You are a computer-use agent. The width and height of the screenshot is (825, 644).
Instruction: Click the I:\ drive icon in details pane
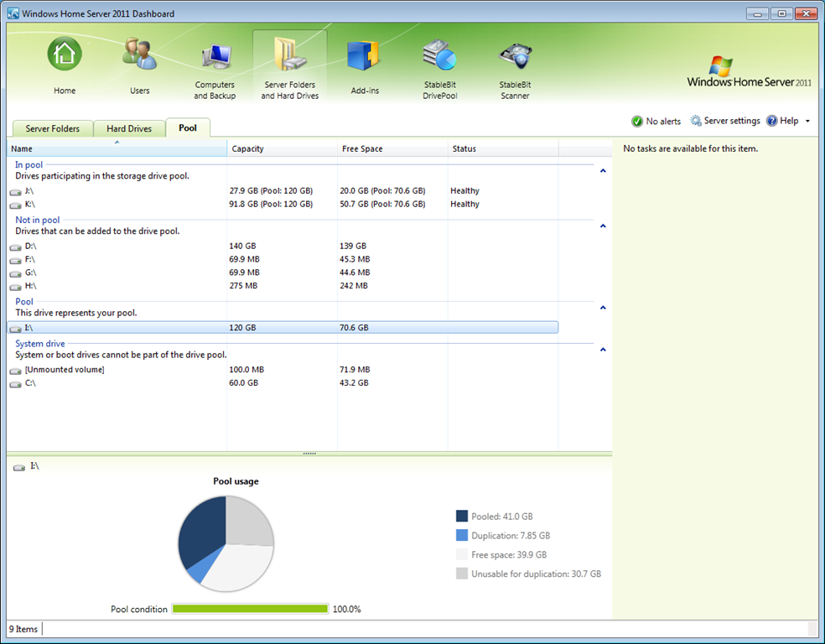[19, 467]
